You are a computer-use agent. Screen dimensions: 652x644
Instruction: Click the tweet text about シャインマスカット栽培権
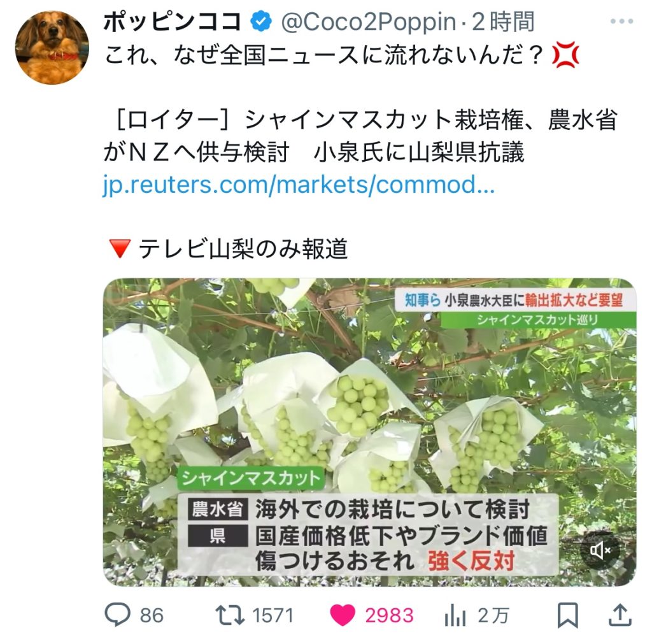[x=360, y=136]
